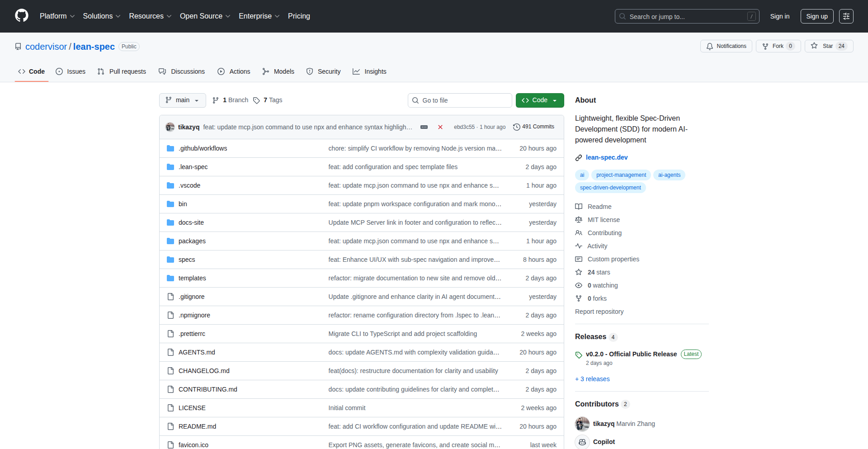Screen dimensions: 868x449
Task: Click the lean-spec.dev website link
Action: [x=606, y=157]
